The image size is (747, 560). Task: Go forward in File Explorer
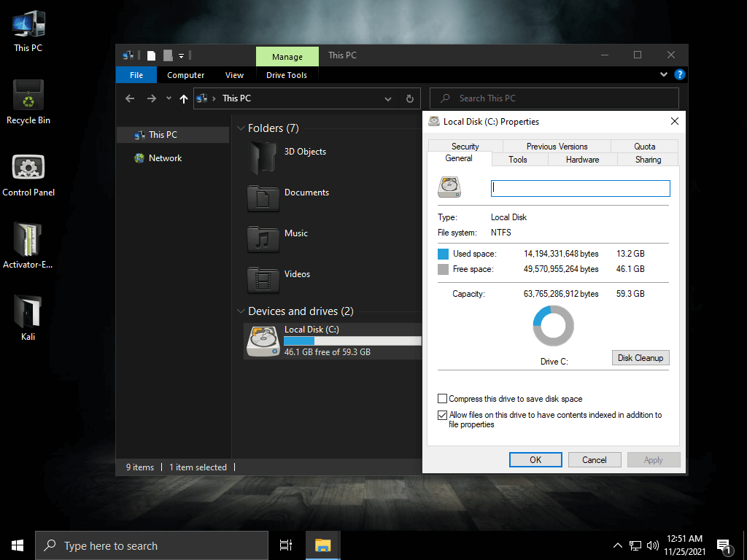point(152,98)
